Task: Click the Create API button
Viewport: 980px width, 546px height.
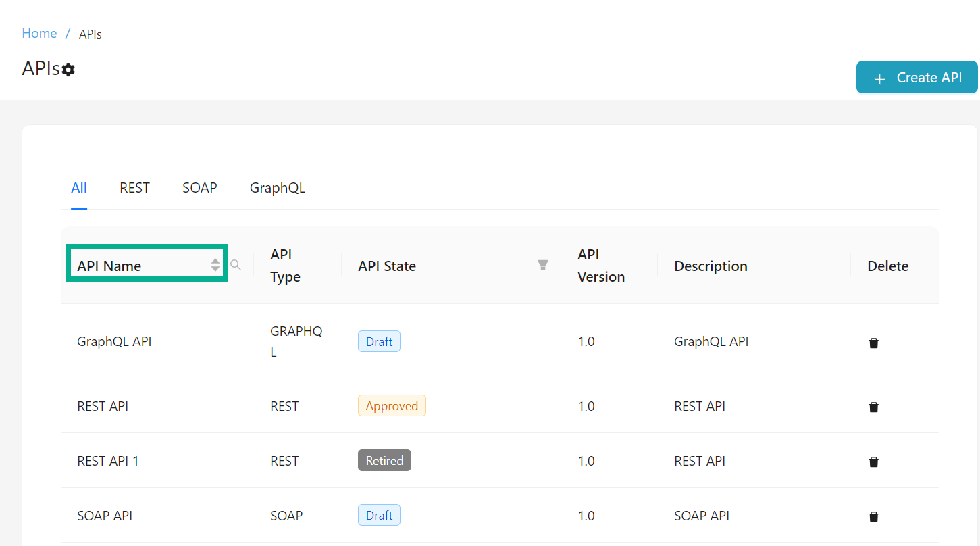Action: pyautogui.click(x=917, y=78)
